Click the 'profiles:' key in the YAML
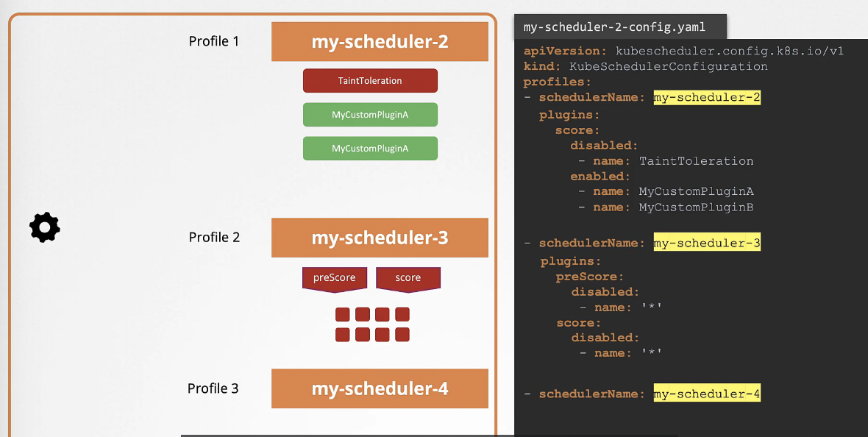Screen dimensions: 868x437 558,82
